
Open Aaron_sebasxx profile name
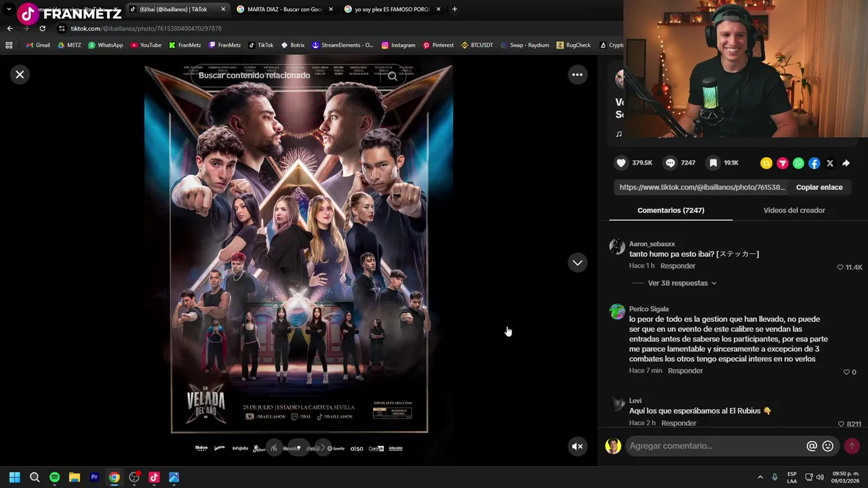click(652, 244)
